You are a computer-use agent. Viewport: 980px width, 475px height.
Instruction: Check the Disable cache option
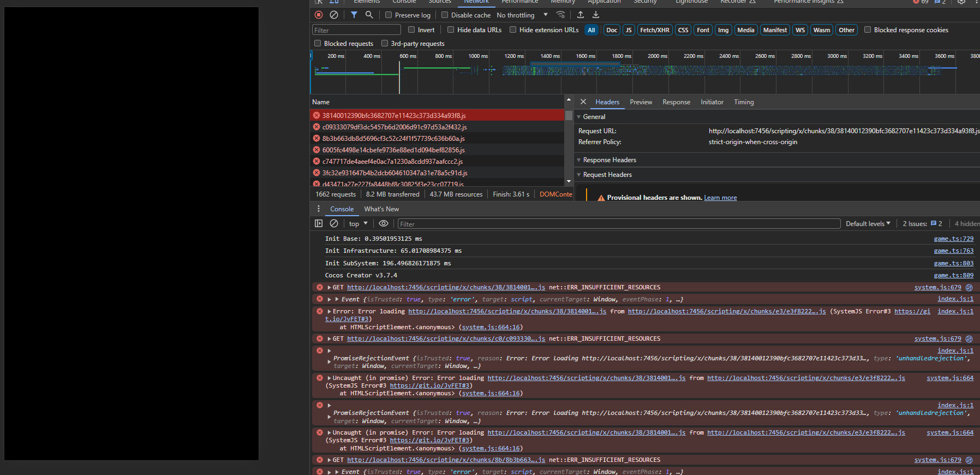point(445,15)
